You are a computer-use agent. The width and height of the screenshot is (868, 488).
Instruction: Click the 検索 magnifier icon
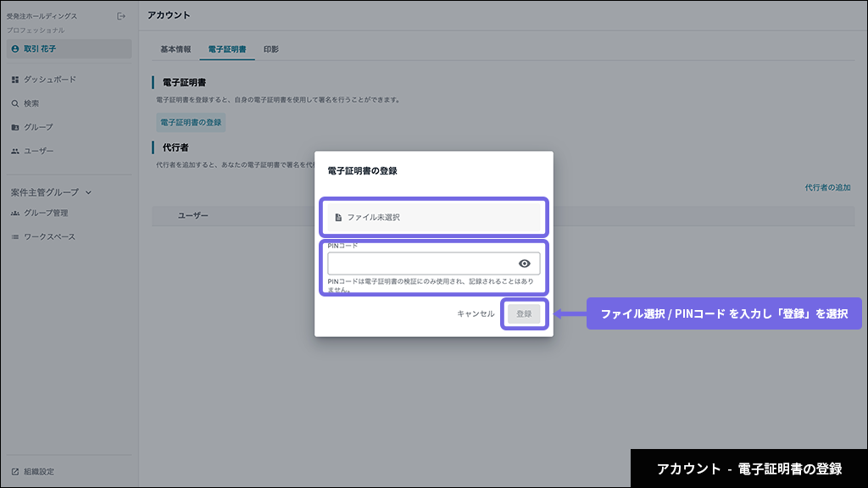(x=15, y=103)
